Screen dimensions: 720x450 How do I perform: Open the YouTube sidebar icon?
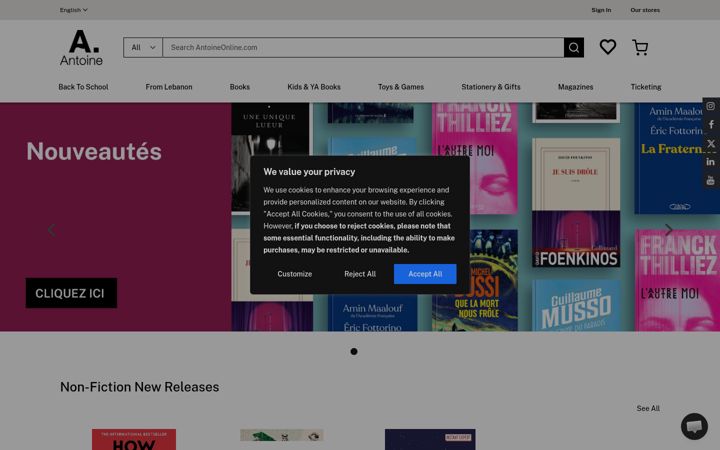pos(710,180)
